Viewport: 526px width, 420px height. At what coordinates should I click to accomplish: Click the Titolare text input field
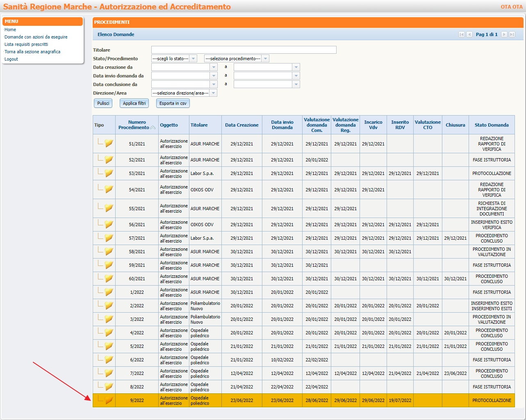coord(244,50)
